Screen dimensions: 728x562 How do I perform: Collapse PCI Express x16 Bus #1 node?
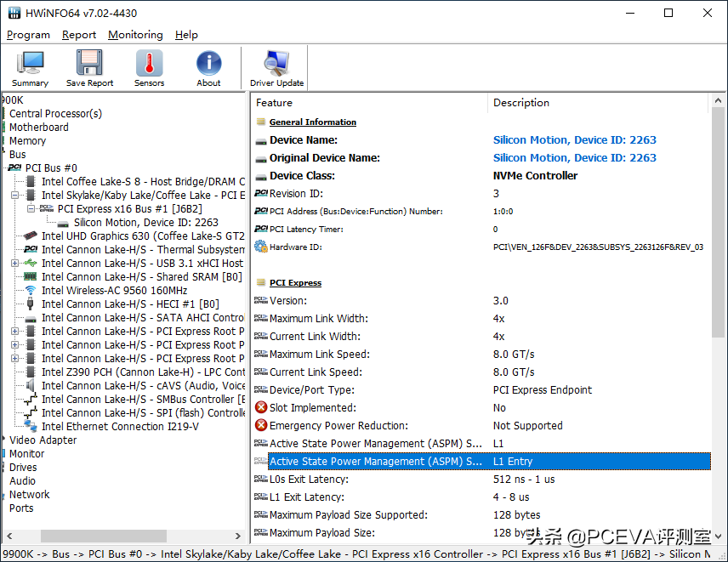pyautogui.click(x=31, y=209)
